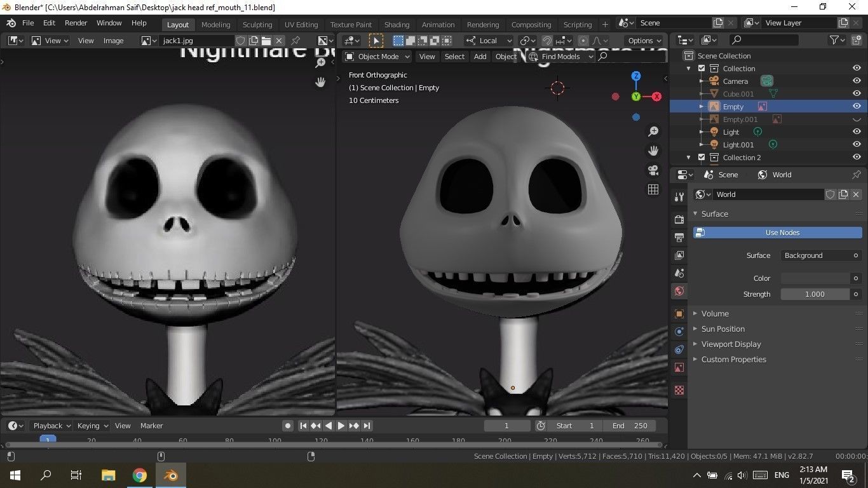Toggle auto keying record button

point(288,426)
